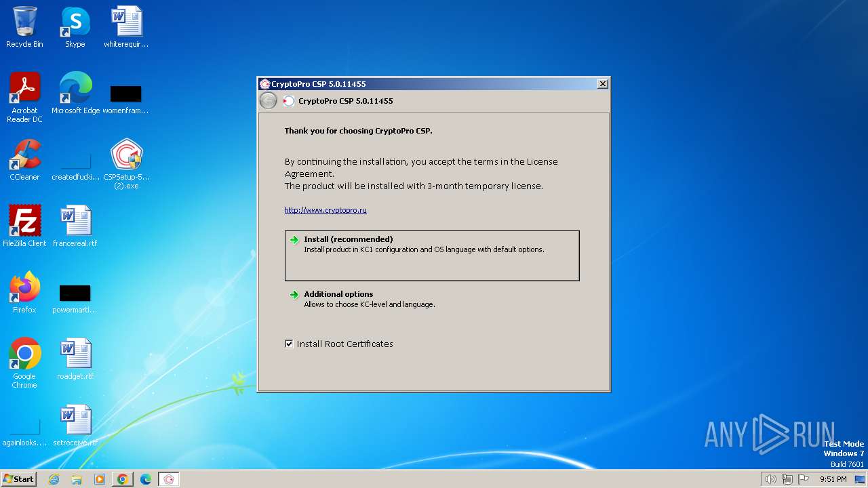Choose Additional options command link
The width and height of the screenshot is (868, 488).
[432, 299]
